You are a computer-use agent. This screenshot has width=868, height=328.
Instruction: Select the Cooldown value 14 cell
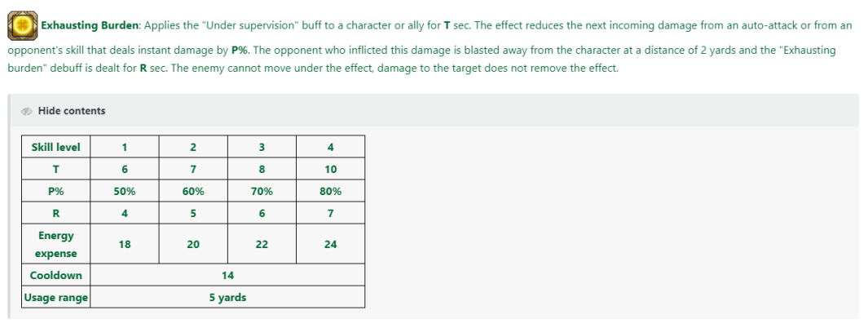point(227,275)
